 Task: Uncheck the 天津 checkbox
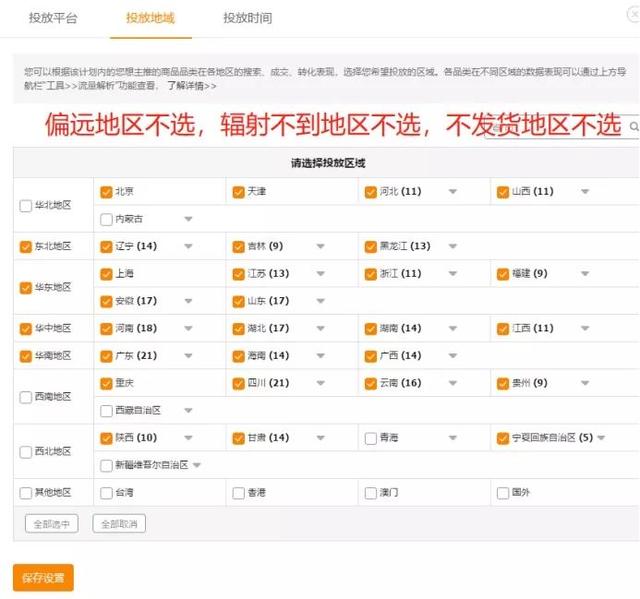point(238,192)
